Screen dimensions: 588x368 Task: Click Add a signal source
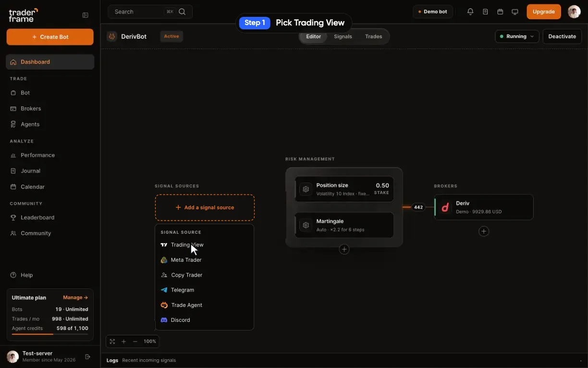205,207
